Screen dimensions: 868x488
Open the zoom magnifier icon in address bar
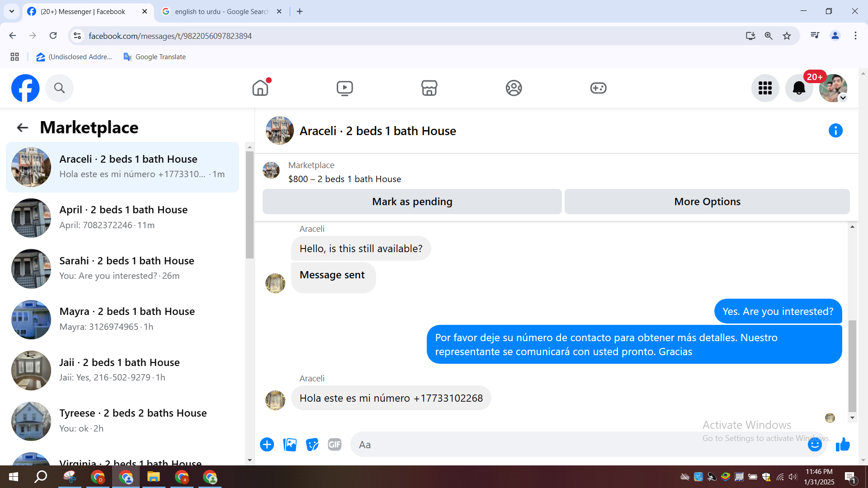[769, 36]
